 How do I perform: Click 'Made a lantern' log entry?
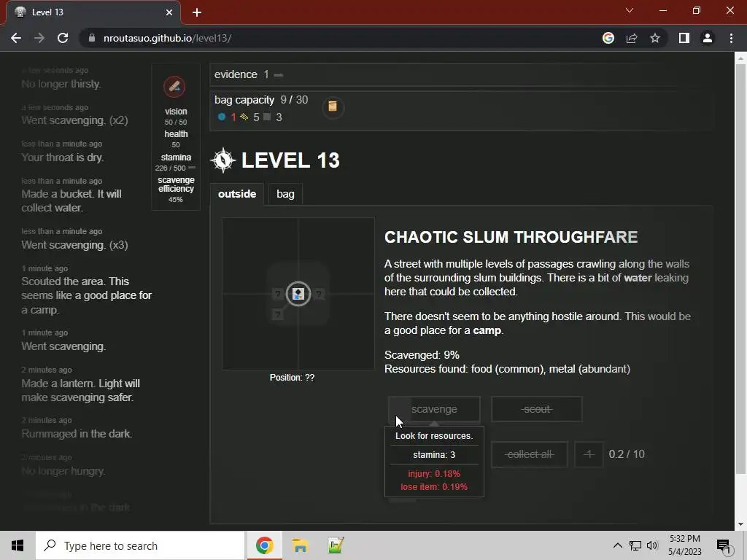tap(80, 391)
